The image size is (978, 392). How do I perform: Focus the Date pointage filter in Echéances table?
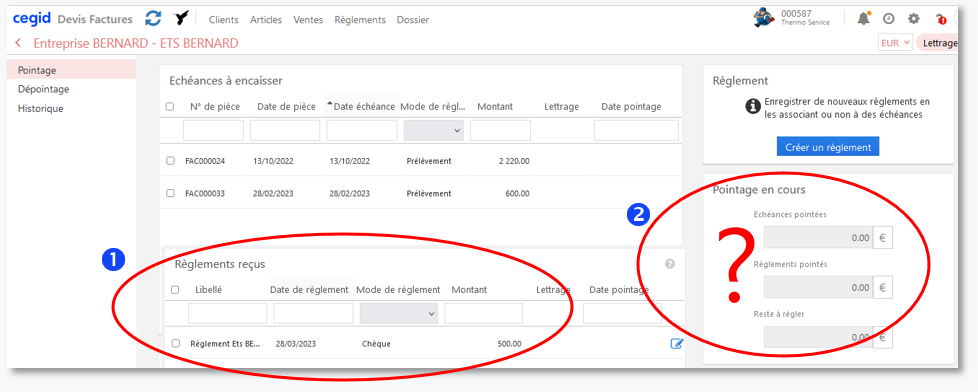point(636,130)
